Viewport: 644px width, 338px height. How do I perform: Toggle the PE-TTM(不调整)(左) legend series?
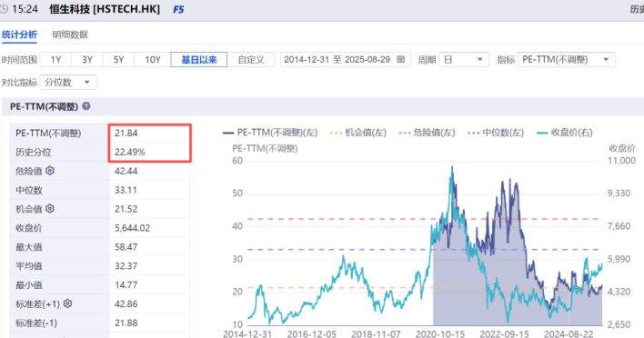tap(270, 133)
